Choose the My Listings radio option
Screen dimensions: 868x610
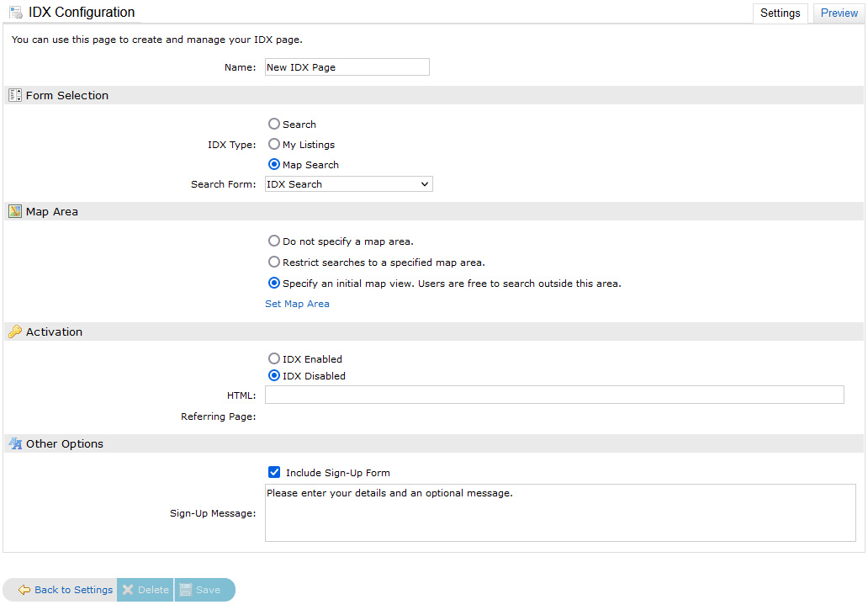(x=274, y=145)
